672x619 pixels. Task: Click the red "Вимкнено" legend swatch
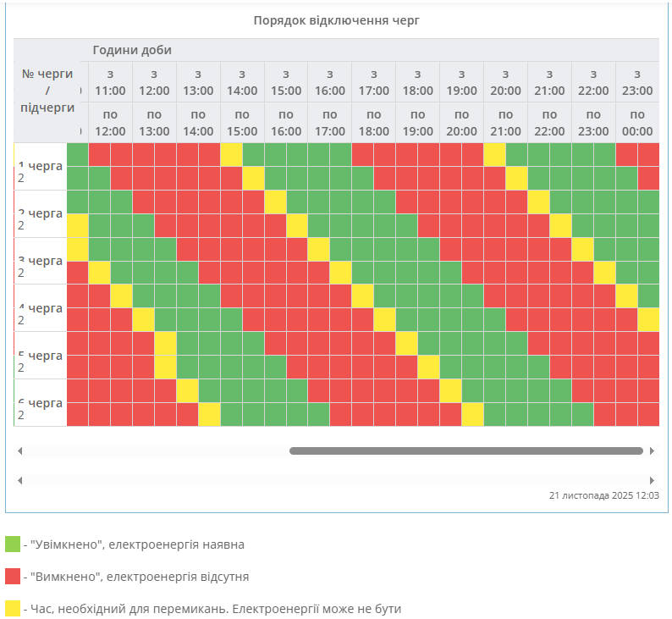click(x=12, y=577)
